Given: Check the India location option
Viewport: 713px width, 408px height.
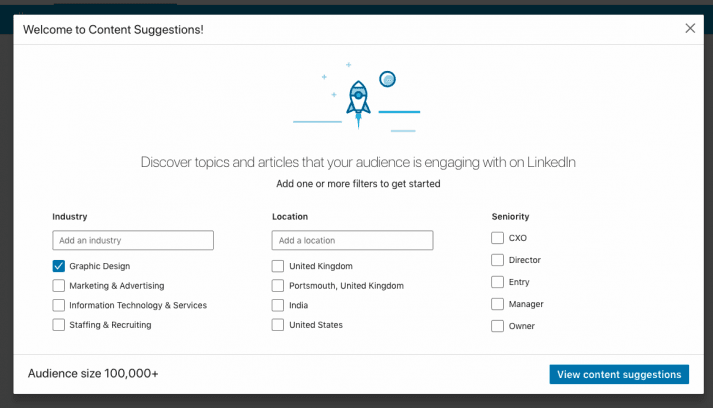Looking at the screenshot, I should (x=278, y=305).
